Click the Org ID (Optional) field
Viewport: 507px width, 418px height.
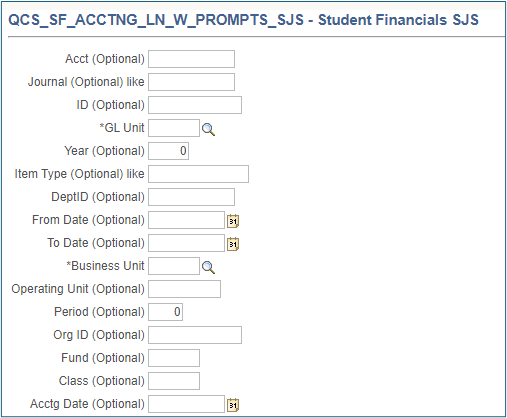coord(195,335)
